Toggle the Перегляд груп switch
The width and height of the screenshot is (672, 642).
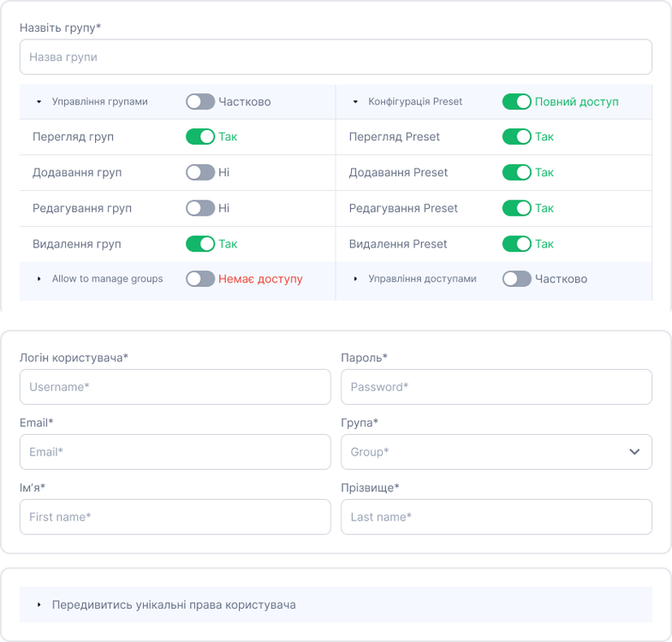200,137
